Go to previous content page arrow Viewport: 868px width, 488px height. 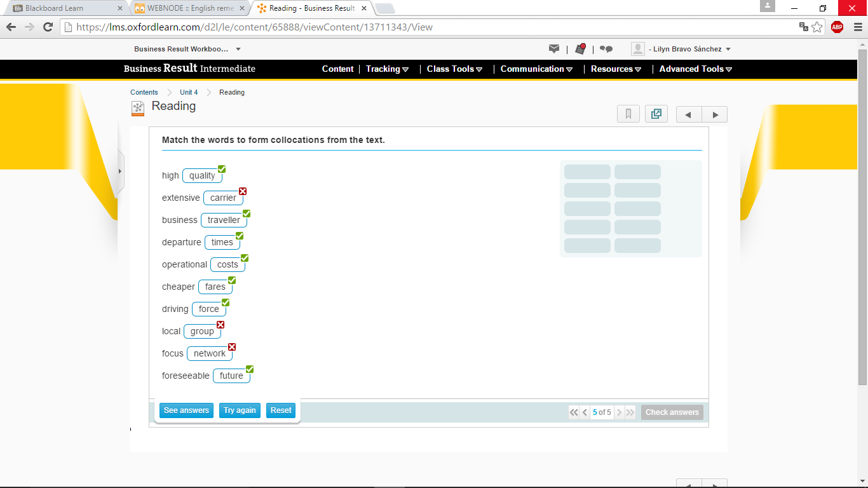[x=689, y=115]
